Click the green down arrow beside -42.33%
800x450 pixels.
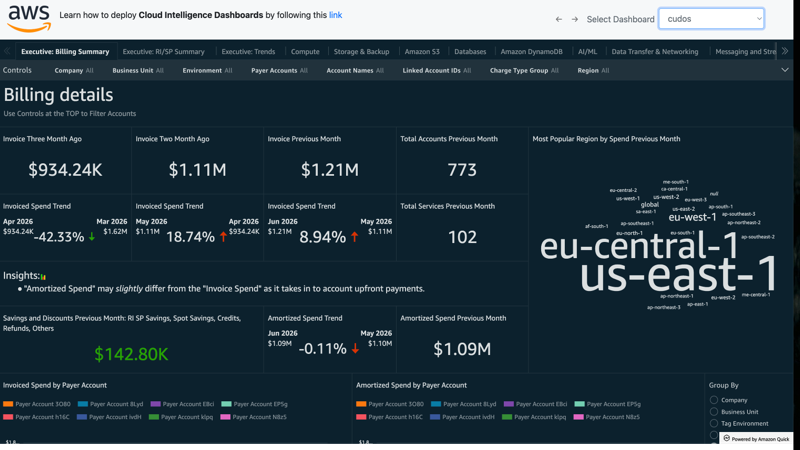[x=92, y=237]
